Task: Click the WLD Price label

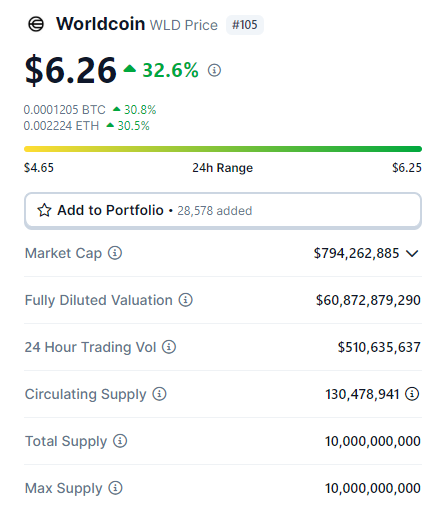Action: point(184,25)
